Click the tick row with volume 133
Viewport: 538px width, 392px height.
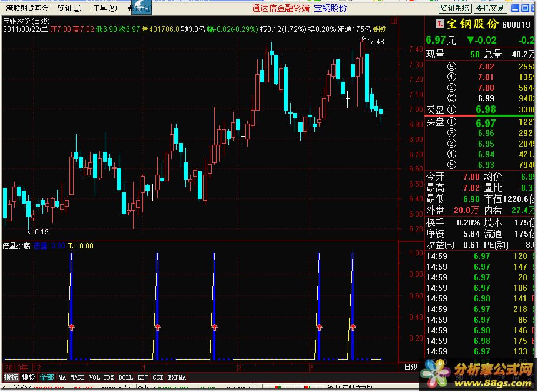(x=480, y=351)
